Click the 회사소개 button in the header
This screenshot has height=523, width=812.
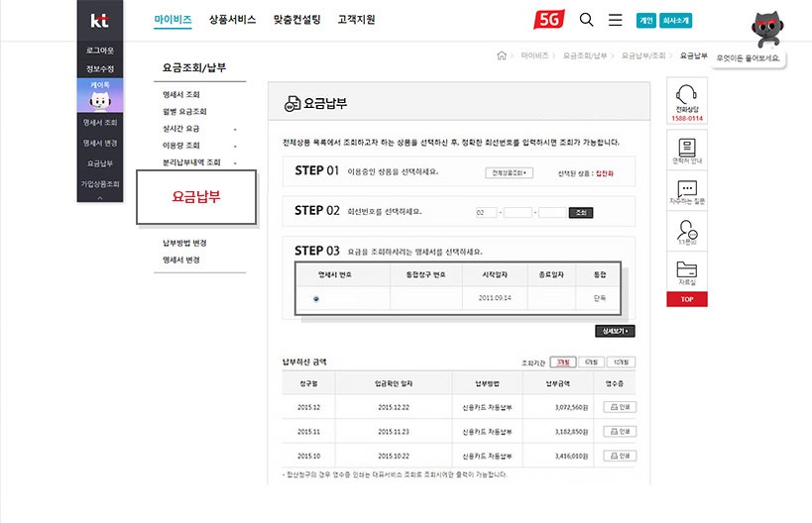point(675,20)
